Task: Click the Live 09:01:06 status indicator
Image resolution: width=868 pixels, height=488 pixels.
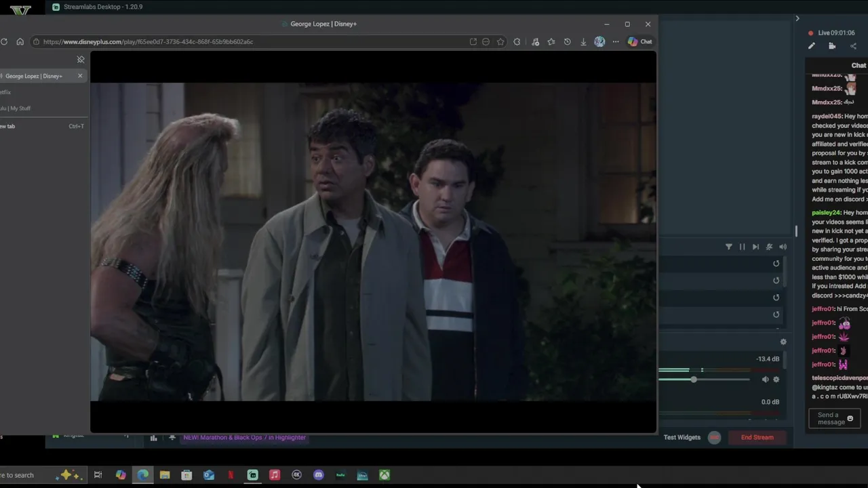Action: coord(831,33)
